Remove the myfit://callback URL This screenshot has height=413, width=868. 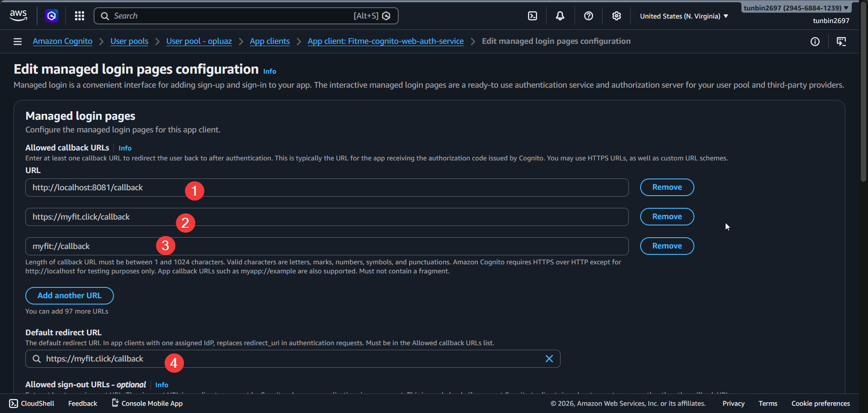667,246
